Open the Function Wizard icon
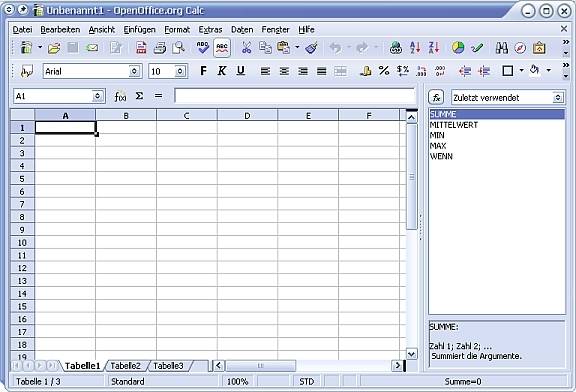The image size is (576, 392). click(x=120, y=96)
